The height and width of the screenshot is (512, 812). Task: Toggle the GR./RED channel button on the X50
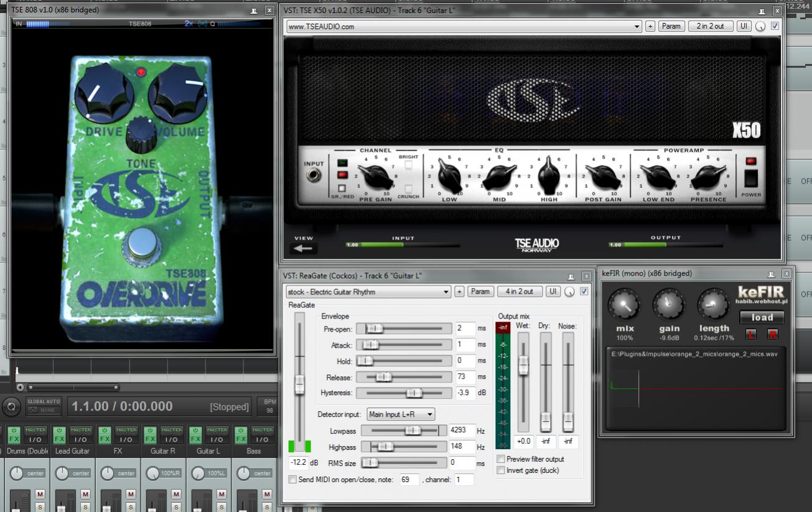pyautogui.click(x=342, y=188)
